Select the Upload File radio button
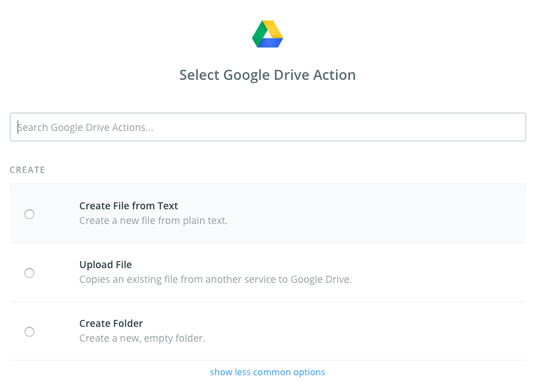The image size is (536, 392). tap(29, 273)
